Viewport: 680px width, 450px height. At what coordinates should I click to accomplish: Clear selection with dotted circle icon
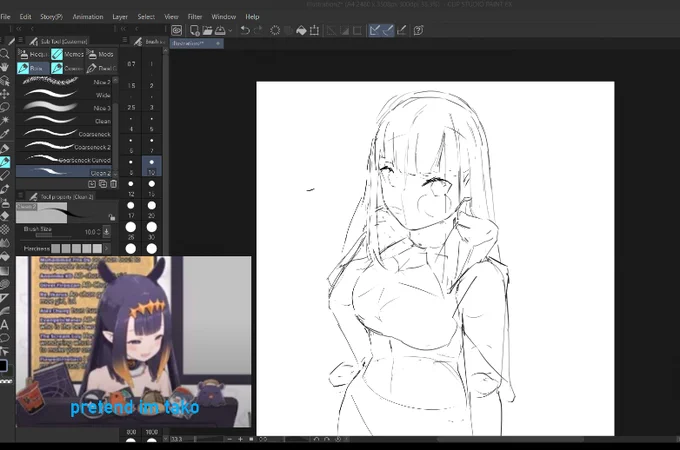275,30
